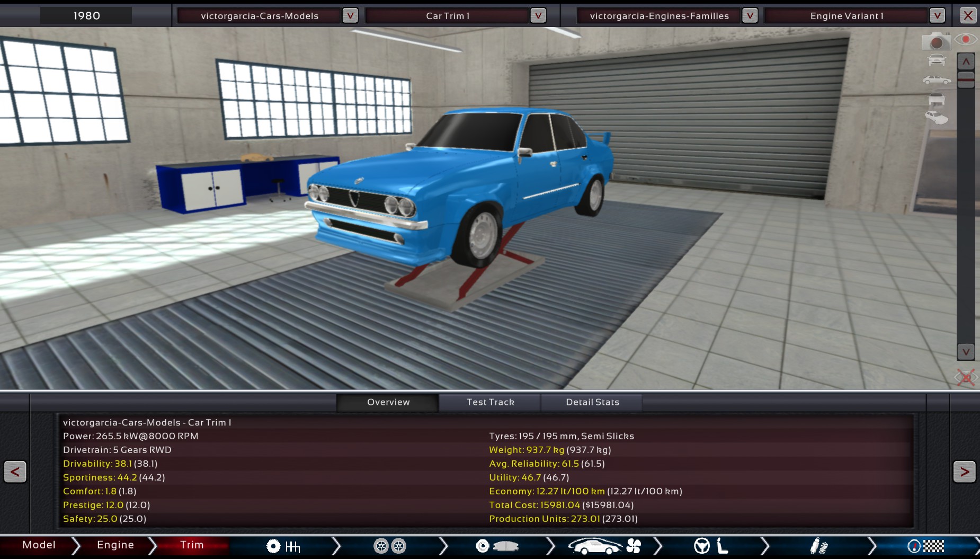
Task: Click the chevron after the brake icons
Action: click(550, 546)
